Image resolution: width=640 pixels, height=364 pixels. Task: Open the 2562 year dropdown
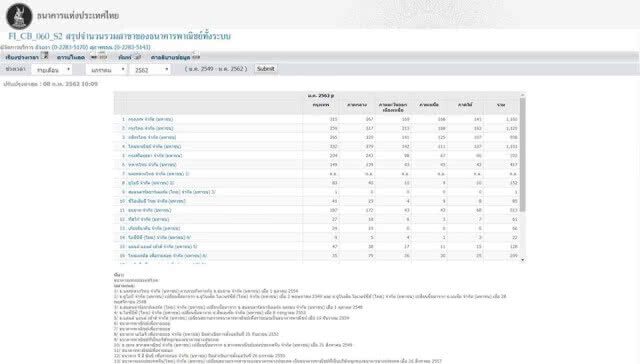coord(150,70)
